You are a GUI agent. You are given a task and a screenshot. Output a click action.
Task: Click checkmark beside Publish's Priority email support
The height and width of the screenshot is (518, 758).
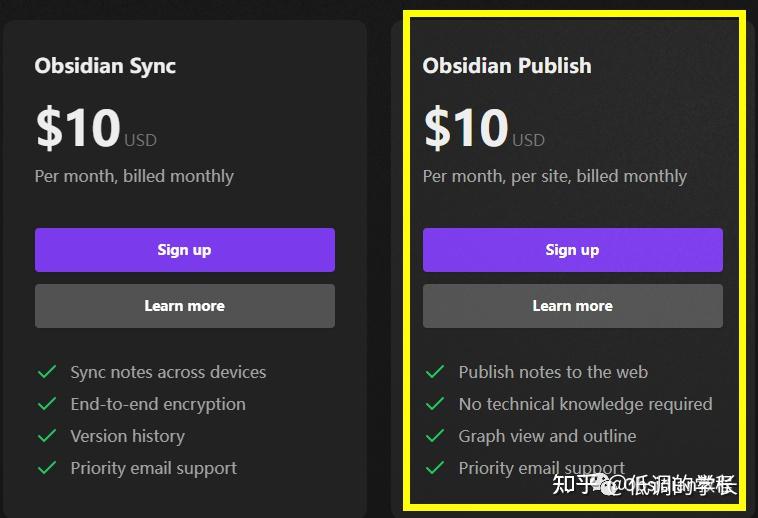pyautogui.click(x=434, y=468)
